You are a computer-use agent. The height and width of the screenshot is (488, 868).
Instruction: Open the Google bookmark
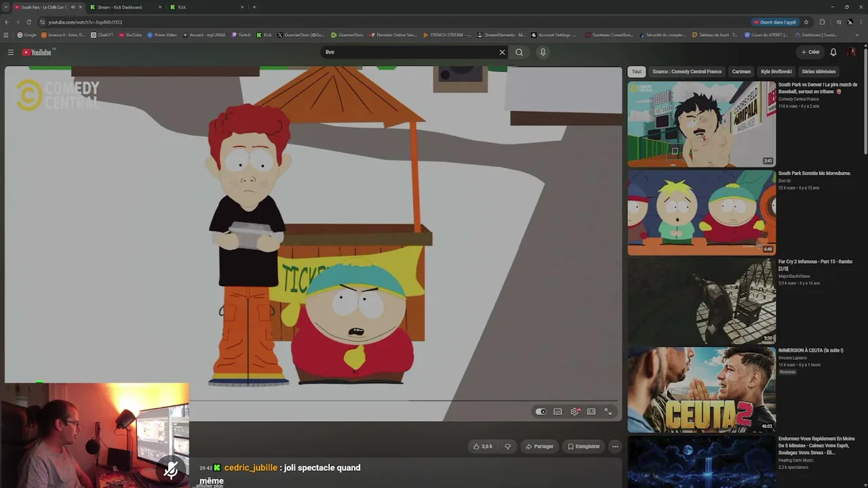[27, 35]
